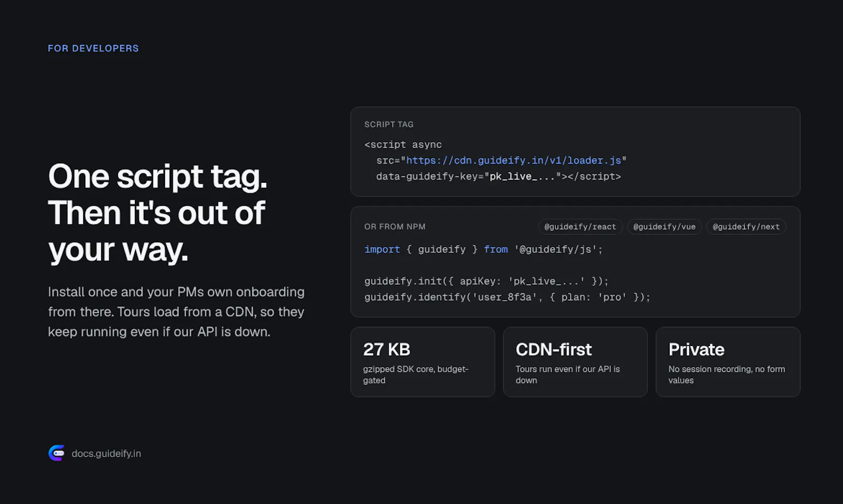The height and width of the screenshot is (504, 843).
Task: Click the OR FROM NPM heading
Action: click(x=395, y=226)
